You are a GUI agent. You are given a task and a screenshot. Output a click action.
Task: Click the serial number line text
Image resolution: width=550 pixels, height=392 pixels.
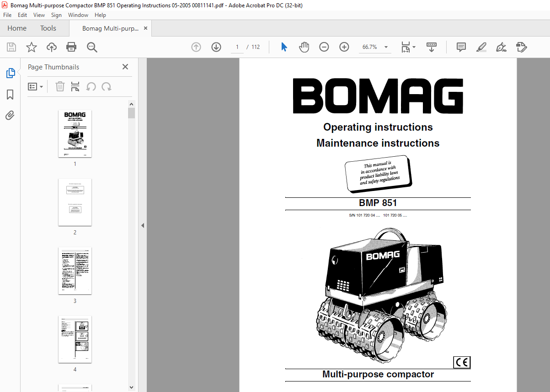point(378,215)
